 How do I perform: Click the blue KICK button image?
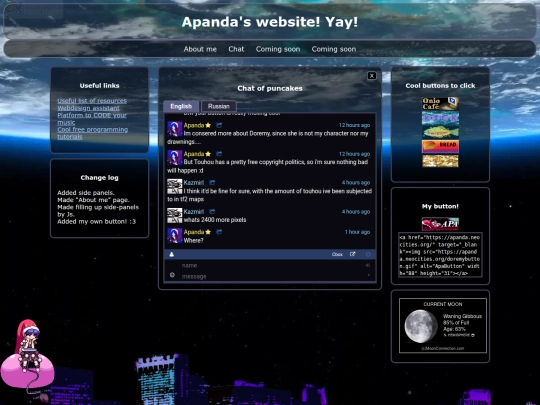[x=440, y=118]
